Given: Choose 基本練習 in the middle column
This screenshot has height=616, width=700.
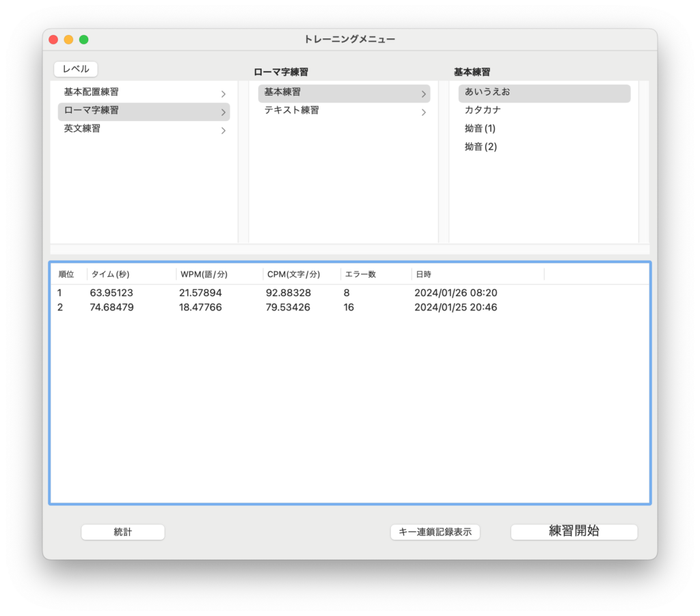Looking at the screenshot, I should [282, 92].
